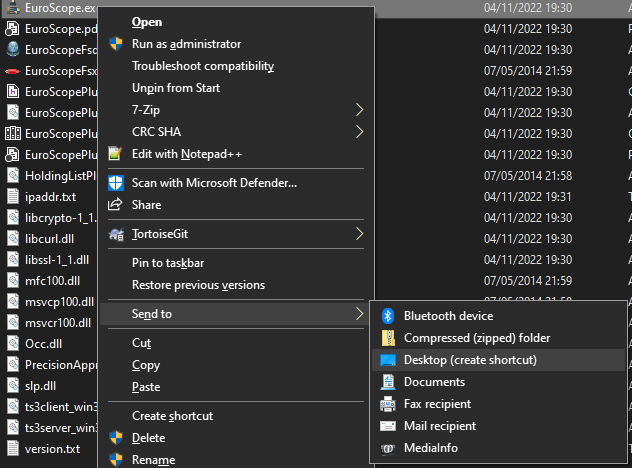Choose Troubleshoot compatibility
The image size is (632, 468).
pos(203,66)
